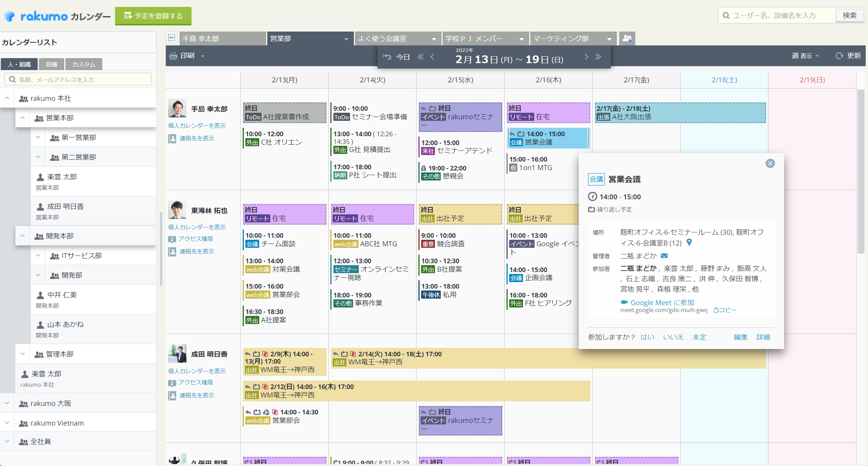Open the 印刷 dropdown arrow
Viewport: 868px width, 466px height.
tap(203, 56)
